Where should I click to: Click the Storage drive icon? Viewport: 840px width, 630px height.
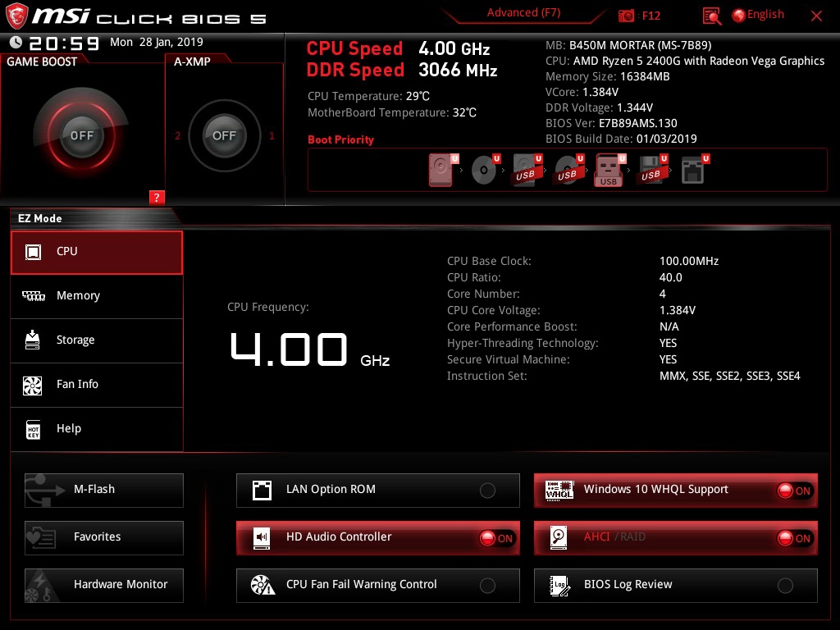[33, 340]
